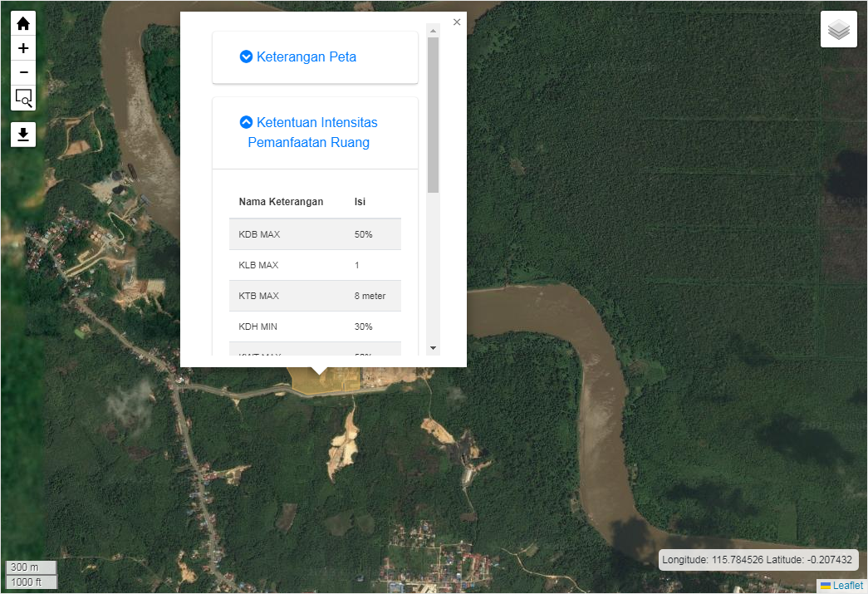Viewport: 868px width, 594px height.
Task: Open the Leaflet attribution link
Action: point(847,586)
